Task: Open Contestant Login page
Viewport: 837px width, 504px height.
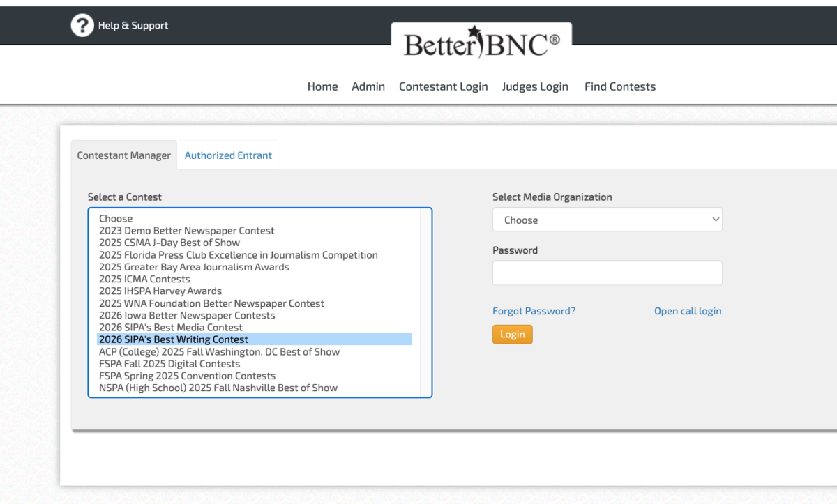Action: point(444,86)
